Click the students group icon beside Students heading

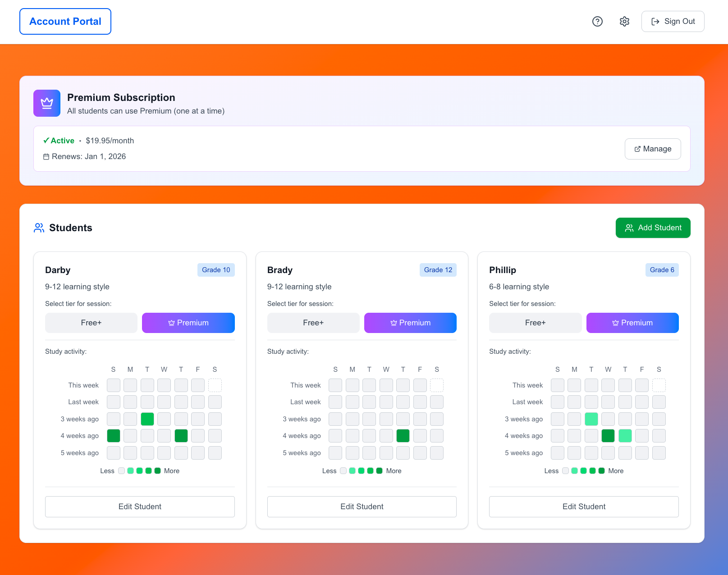click(39, 228)
